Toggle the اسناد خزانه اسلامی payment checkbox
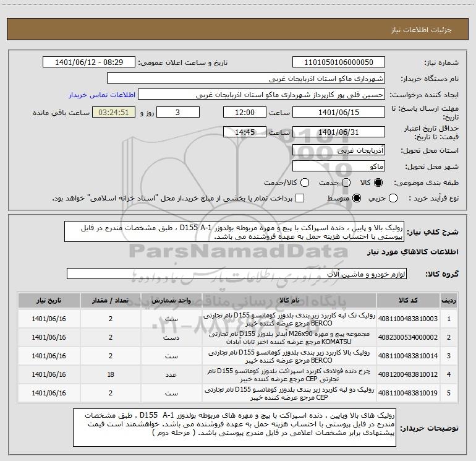 (x=300, y=198)
